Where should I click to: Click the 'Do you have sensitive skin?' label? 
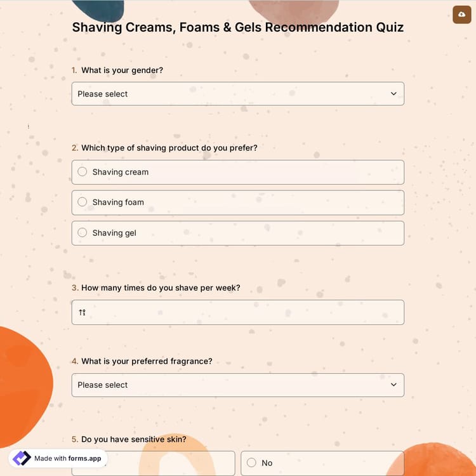point(133,439)
